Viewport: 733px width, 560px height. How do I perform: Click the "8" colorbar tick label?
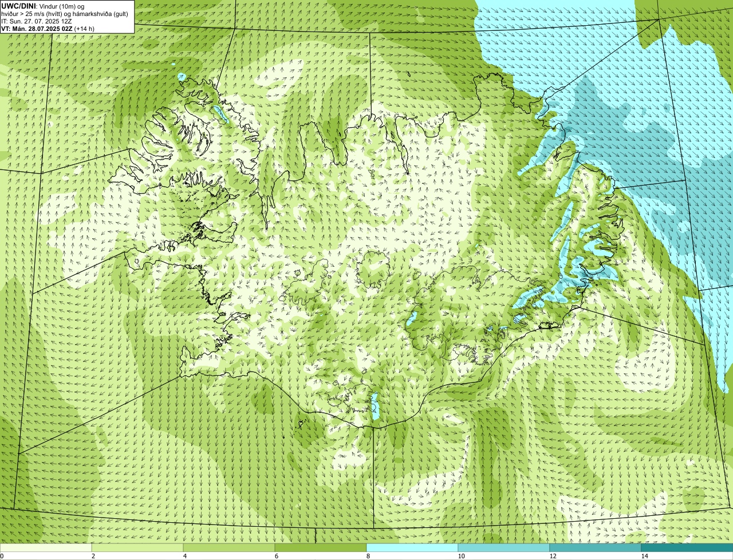pos(368,556)
